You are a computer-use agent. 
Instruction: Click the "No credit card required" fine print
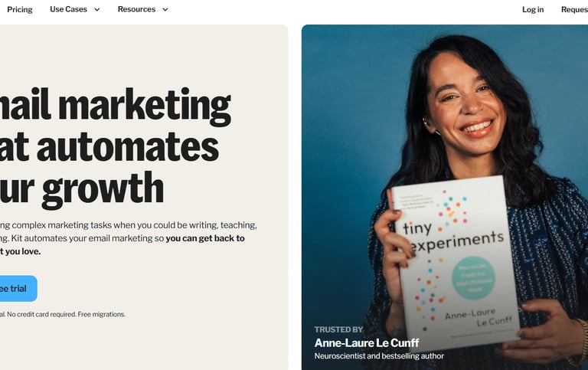click(x=41, y=315)
